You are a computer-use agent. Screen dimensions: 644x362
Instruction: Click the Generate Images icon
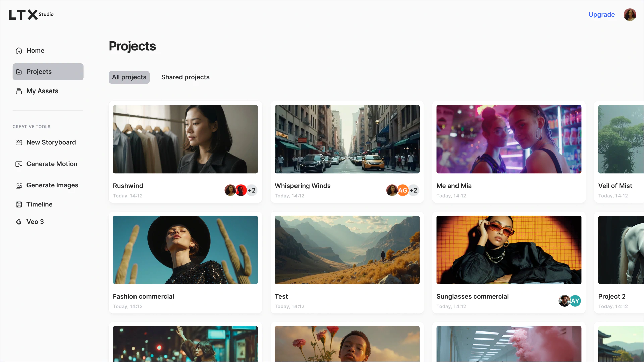click(x=19, y=186)
